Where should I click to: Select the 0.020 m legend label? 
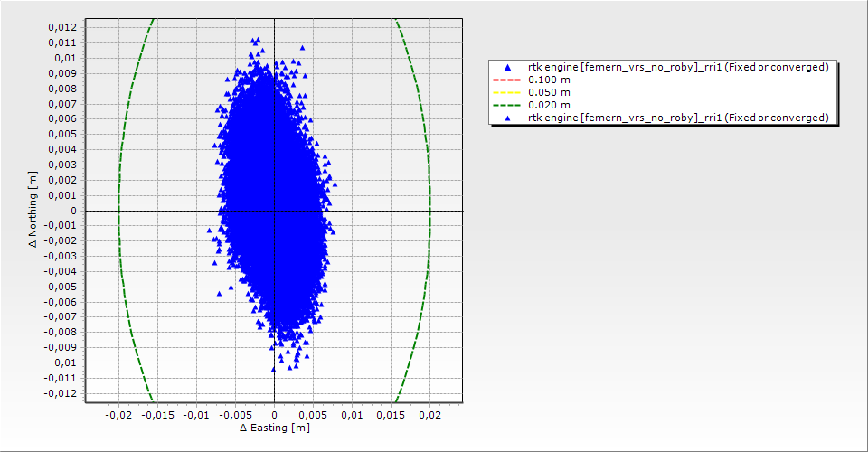549,106
